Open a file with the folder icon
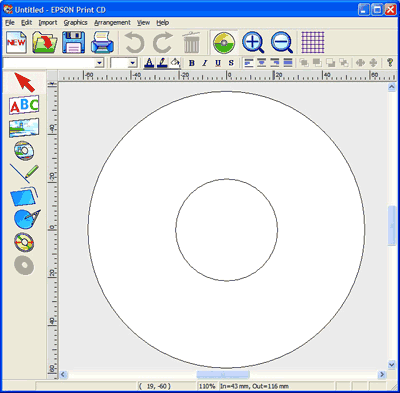400x393 pixels. (45, 42)
